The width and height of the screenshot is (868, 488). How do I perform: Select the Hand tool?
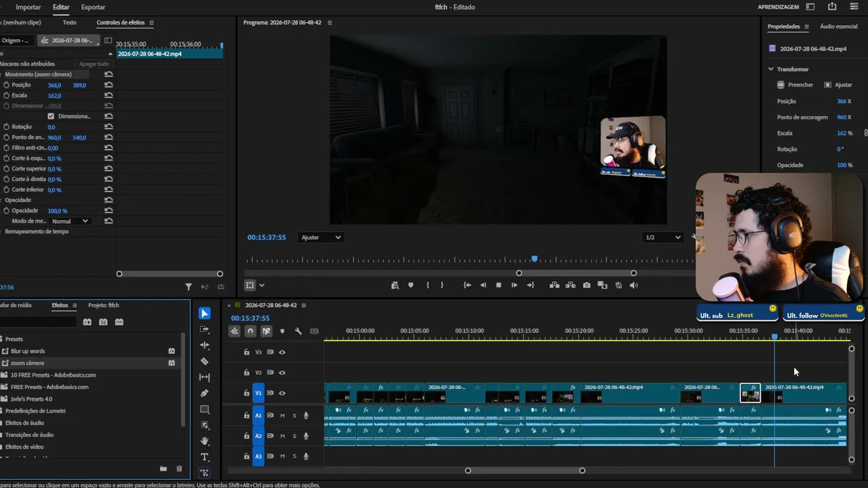point(205,441)
